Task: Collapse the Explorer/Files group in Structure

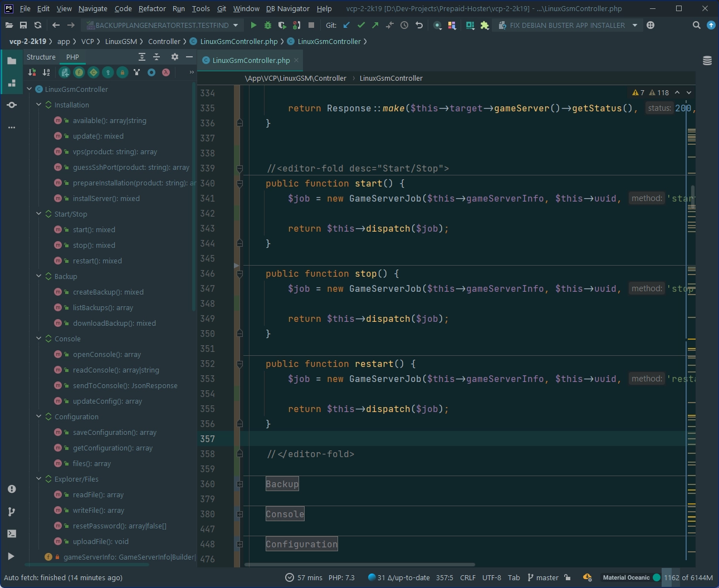Action: (39, 479)
